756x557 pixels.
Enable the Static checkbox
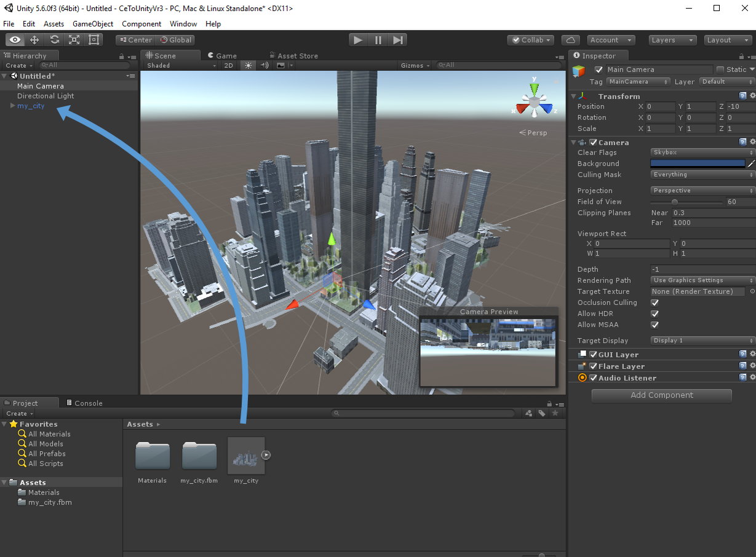(720, 69)
